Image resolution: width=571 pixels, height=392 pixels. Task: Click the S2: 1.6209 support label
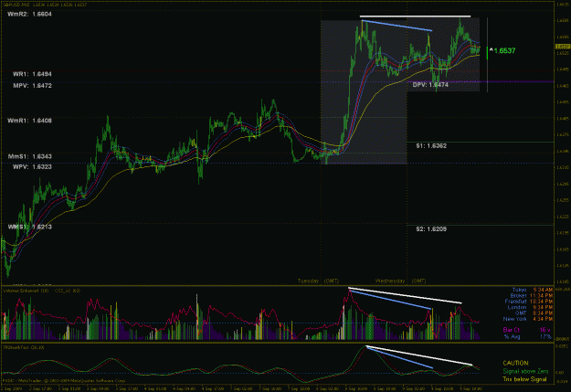pyautogui.click(x=431, y=229)
